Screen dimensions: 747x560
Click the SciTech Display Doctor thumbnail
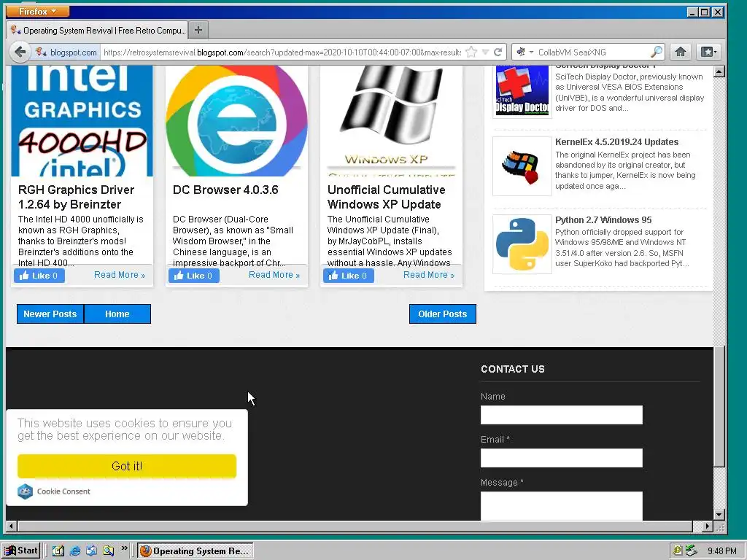point(522,90)
